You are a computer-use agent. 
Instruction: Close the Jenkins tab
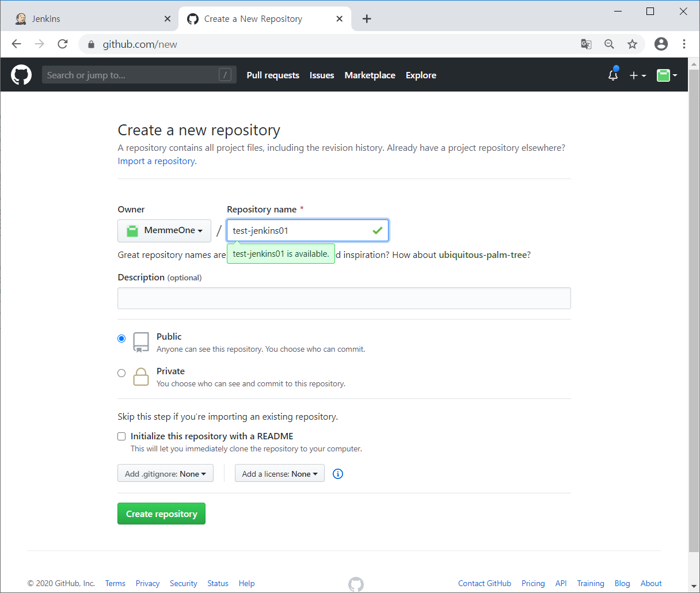coord(167,19)
